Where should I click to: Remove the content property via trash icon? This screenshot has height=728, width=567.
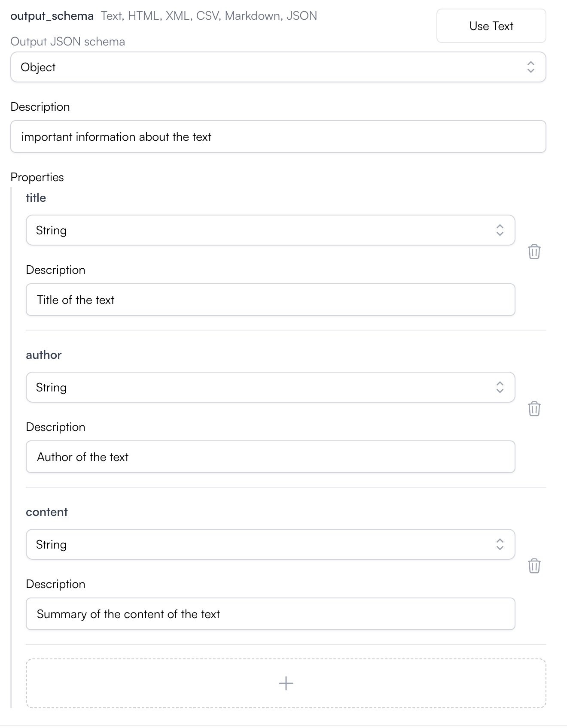click(x=534, y=566)
